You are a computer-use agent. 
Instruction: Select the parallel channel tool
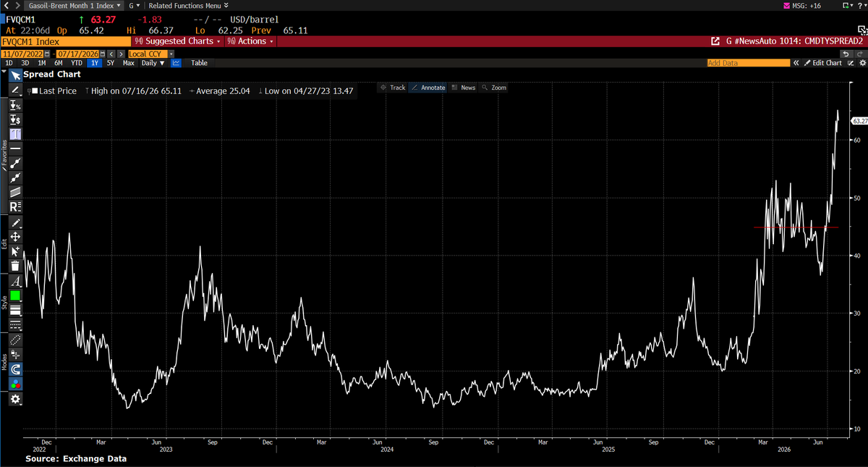(15, 192)
